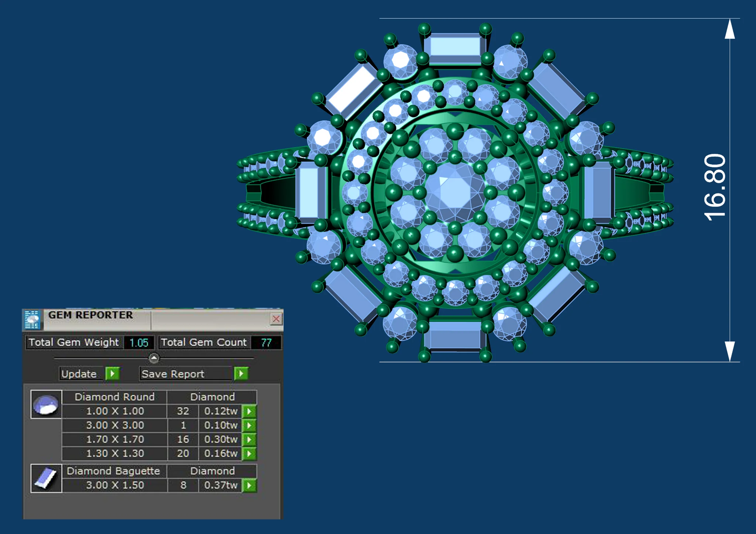
Task: Click the collapse arrow on the divider slider
Action: click(x=154, y=358)
